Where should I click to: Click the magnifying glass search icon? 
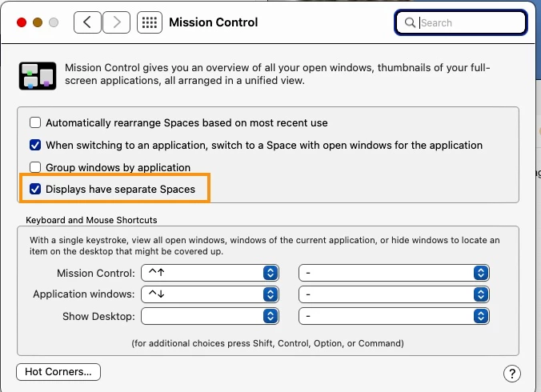(x=410, y=22)
